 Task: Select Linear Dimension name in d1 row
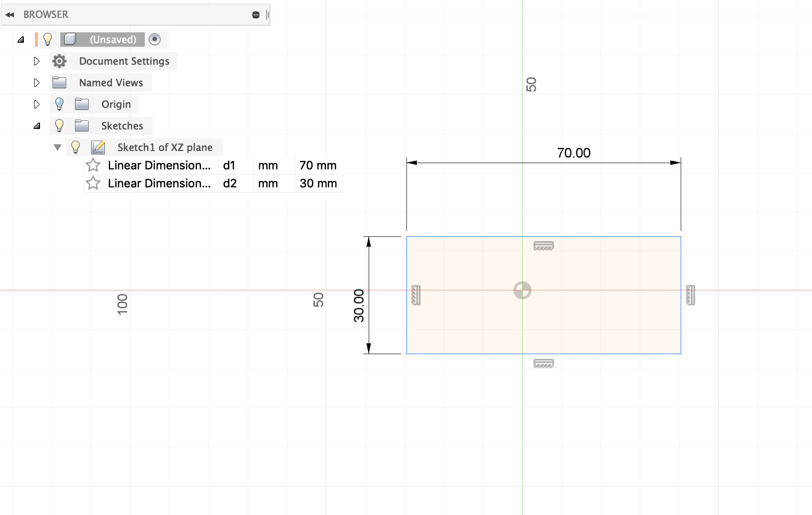(159, 165)
